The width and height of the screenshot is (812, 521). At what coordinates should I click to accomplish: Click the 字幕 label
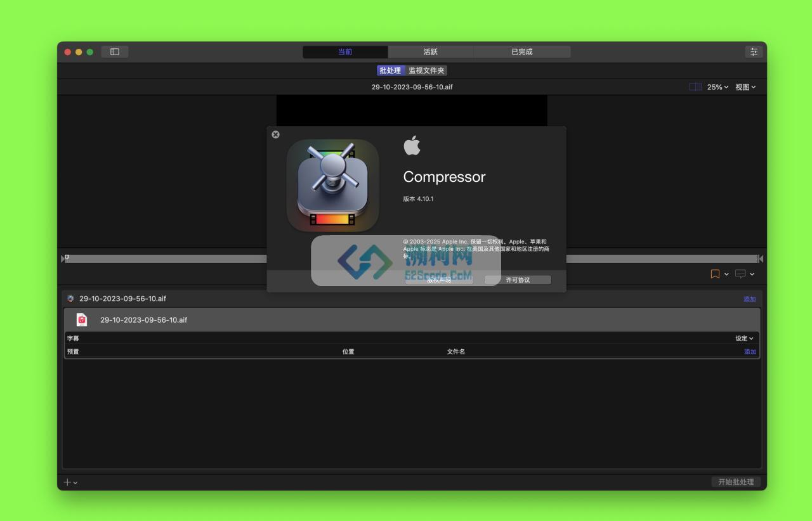pos(74,338)
